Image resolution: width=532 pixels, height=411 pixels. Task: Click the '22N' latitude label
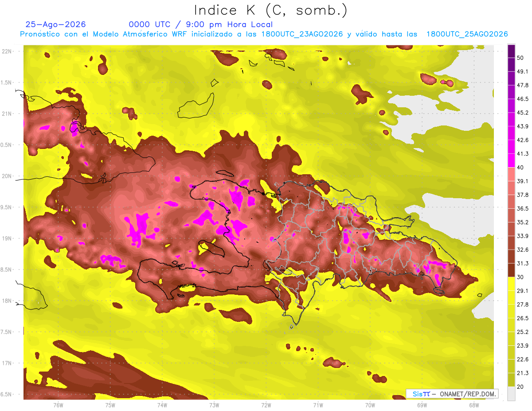click(7, 51)
